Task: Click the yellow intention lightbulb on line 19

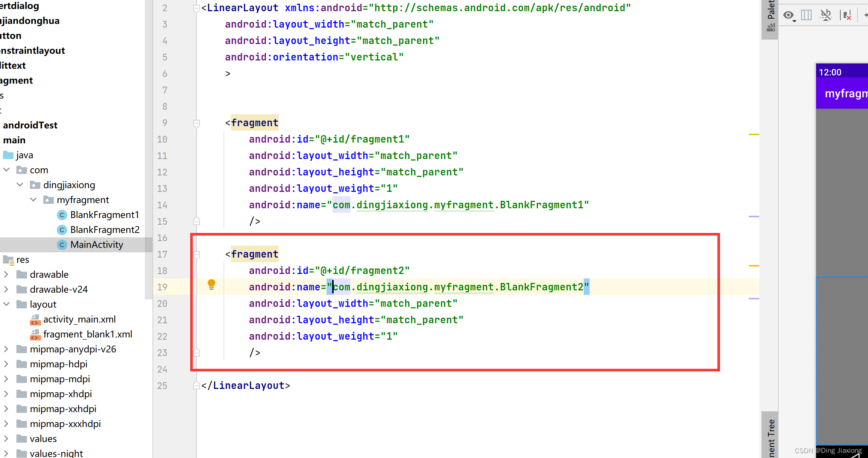Action: pyautogui.click(x=211, y=285)
